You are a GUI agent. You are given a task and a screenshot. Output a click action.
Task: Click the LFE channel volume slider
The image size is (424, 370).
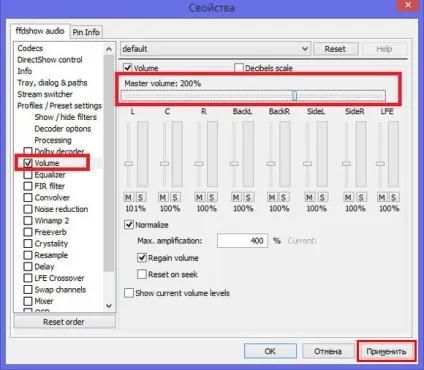click(380, 164)
